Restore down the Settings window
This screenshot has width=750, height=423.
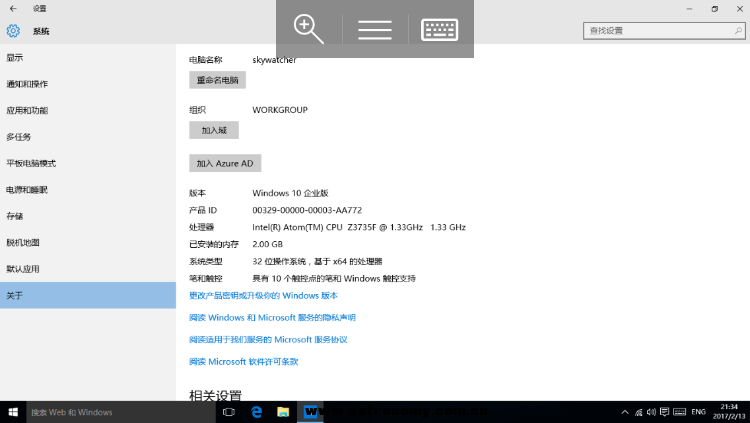[x=714, y=9]
